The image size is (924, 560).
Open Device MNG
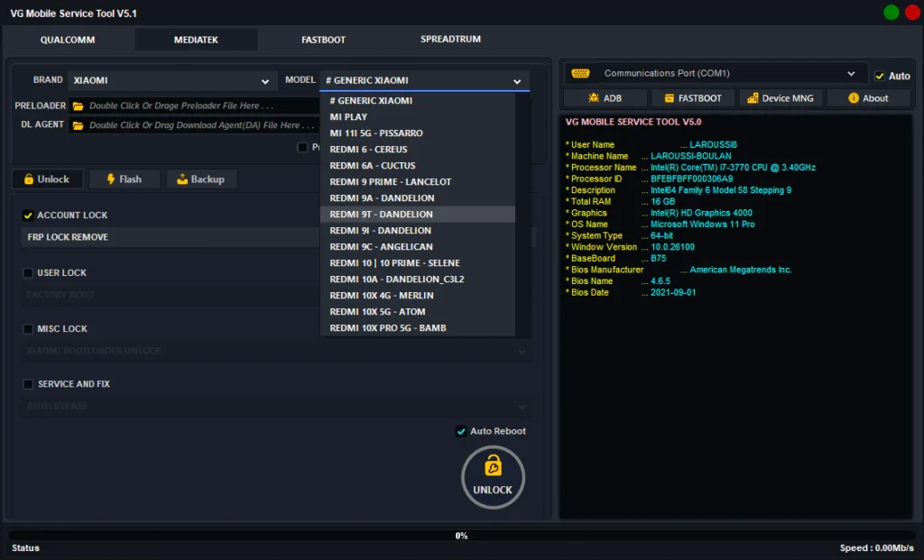781,98
